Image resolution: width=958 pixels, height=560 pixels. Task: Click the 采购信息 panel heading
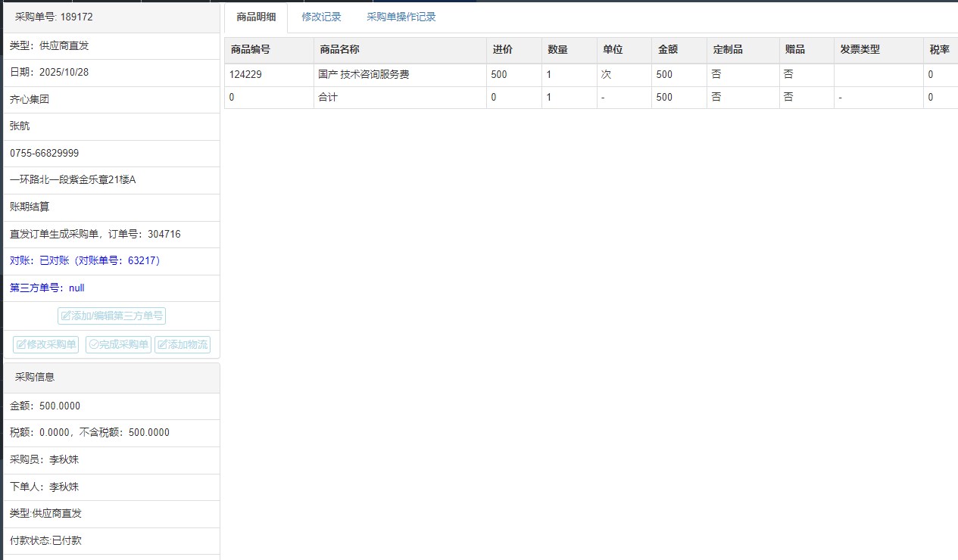35,377
